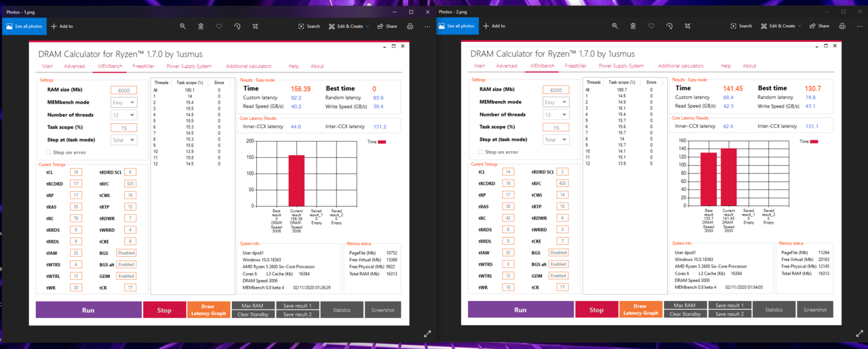This screenshot has height=349, width=868.
Task: Favorite the photo with heart in 2.png window
Action: coord(651,26)
